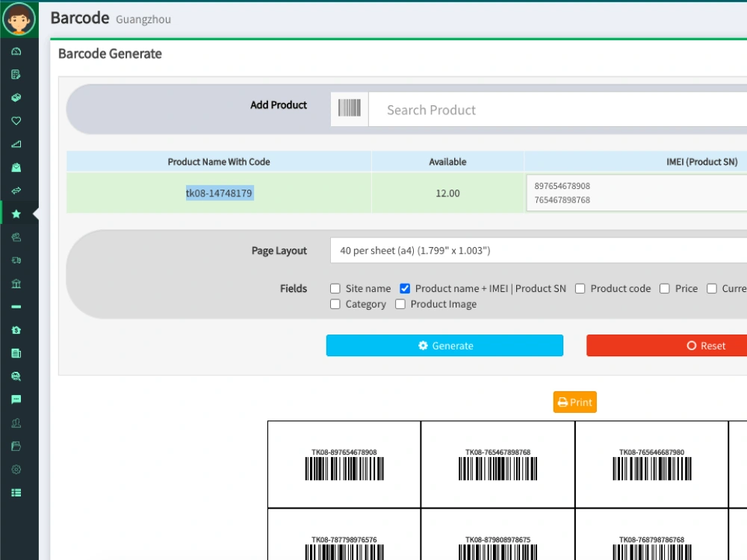Open the users people sidebar icon
Image resolution: width=747 pixels, height=560 pixels.
pos(16,423)
